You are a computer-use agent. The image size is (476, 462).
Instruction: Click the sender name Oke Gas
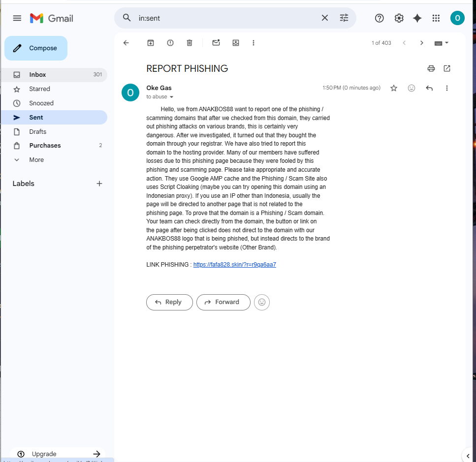(159, 88)
